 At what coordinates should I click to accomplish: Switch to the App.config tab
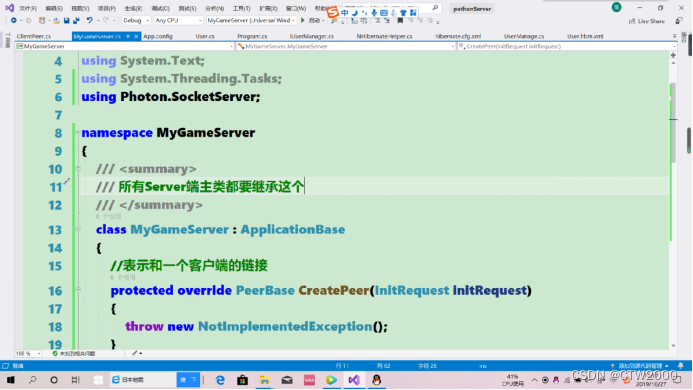tap(158, 36)
